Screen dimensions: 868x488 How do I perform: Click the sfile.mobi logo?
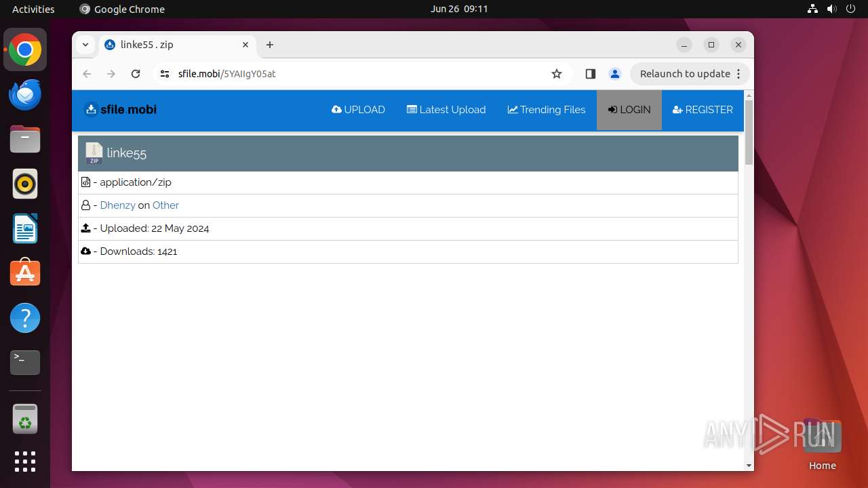point(120,110)
